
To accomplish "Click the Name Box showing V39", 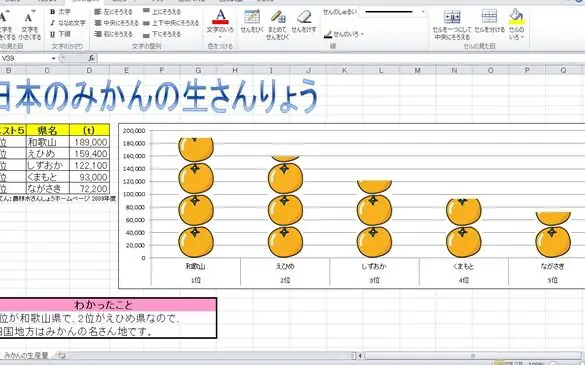I will tap(25, 58).
